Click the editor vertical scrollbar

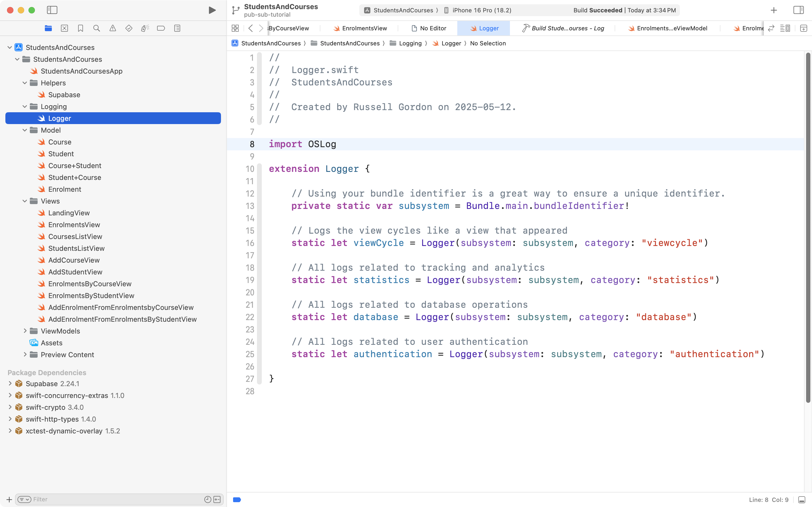click(808, 228)
